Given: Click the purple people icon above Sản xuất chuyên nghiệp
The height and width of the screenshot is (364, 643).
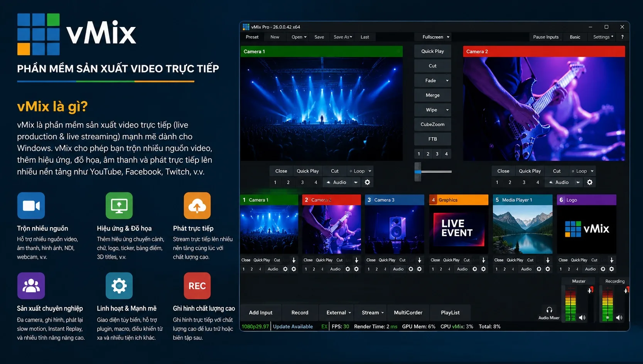Looking at the screenshot, I should 31,286.
